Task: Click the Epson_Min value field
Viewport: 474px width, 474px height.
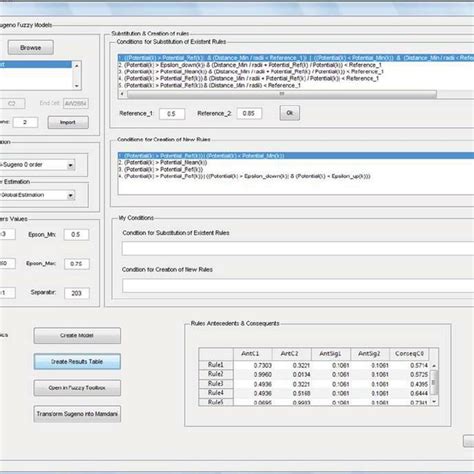Action: pyautogui.click(x=76, y=234)
